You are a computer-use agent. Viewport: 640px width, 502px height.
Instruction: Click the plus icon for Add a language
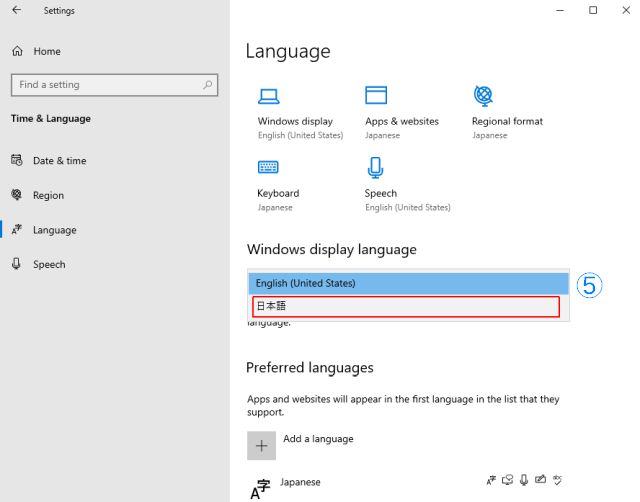pos(261,445)
